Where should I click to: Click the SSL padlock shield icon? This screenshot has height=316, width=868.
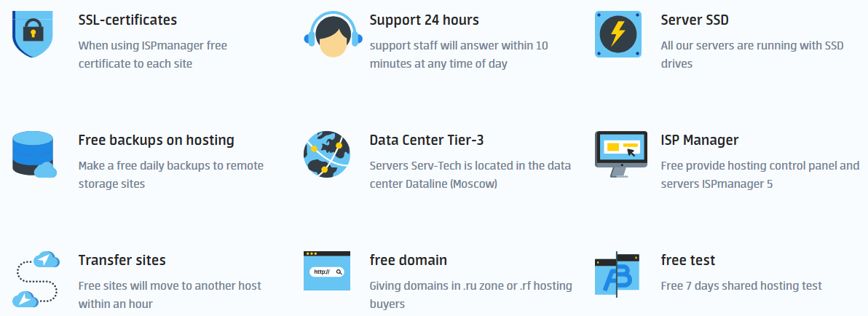[x=32, y=33]
